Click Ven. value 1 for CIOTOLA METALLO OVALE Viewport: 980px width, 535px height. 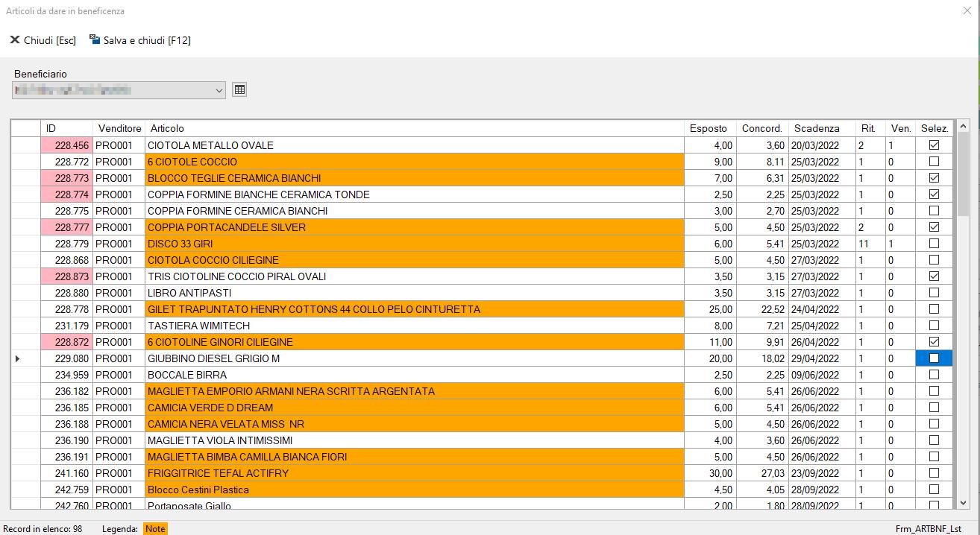[900, 145]
